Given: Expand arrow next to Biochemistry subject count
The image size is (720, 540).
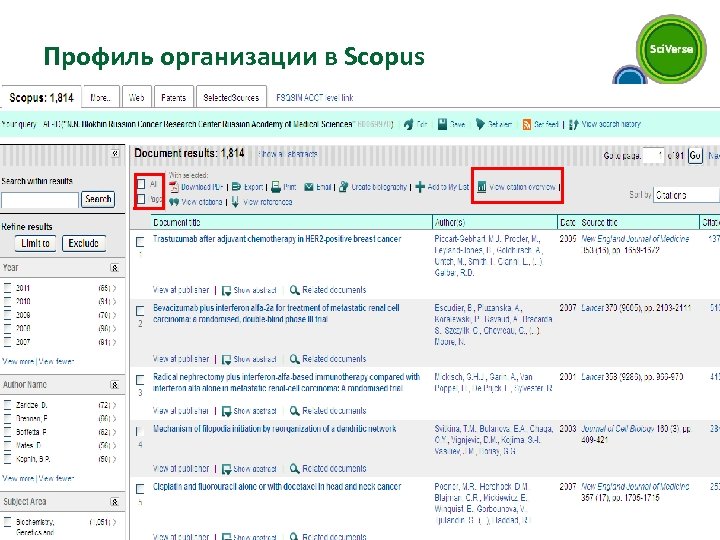Looking at the screenshot, I should [114, 522].
